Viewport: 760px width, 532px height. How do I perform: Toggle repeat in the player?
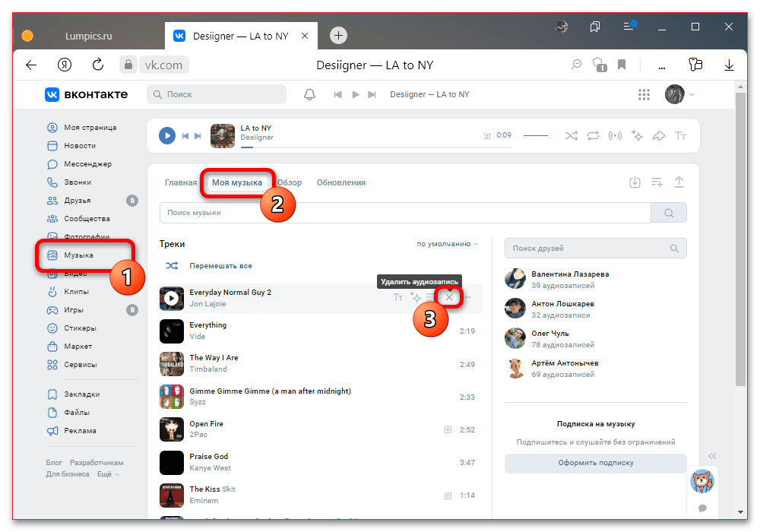click(x=594, y=136)
